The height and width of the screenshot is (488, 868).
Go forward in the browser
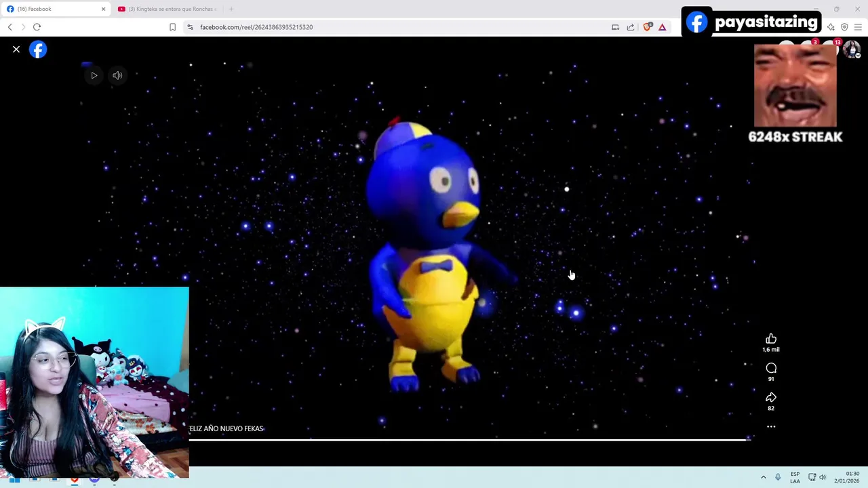[23, 27]
